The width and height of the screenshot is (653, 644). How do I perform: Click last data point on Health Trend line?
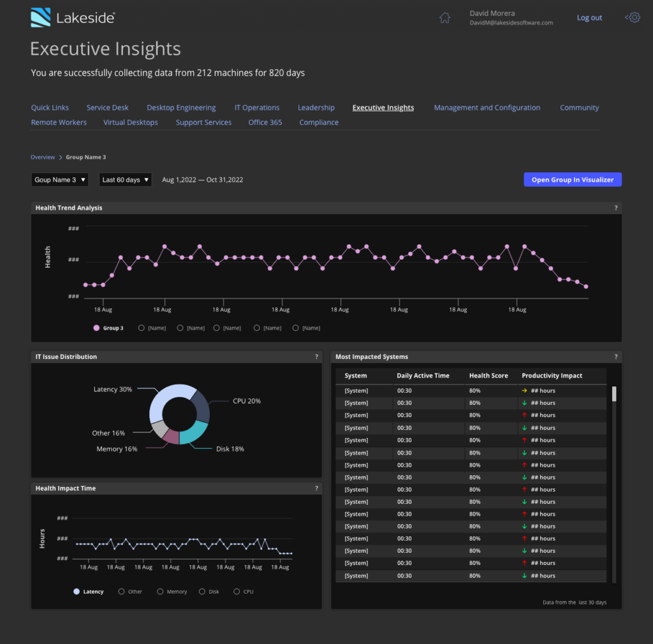tap(586, 286)
